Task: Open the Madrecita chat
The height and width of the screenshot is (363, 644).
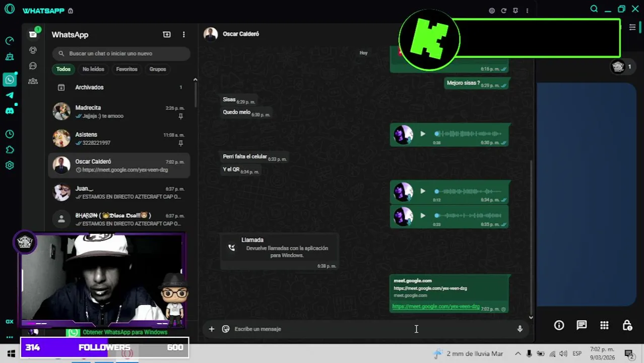Action: pos(119,111)
